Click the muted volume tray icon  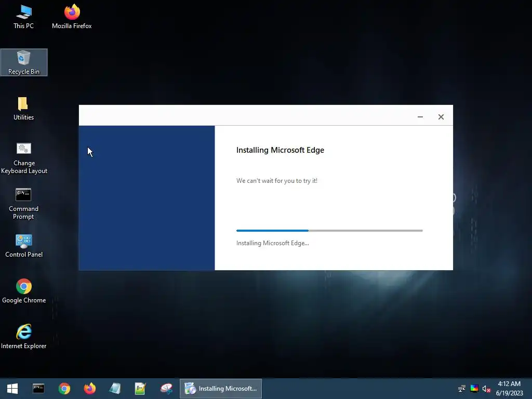[486, 389]
